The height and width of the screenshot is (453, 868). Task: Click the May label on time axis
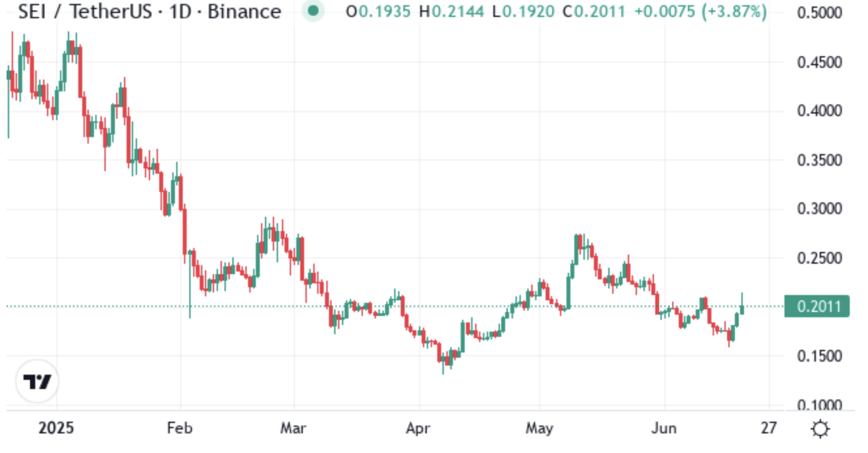540,429
